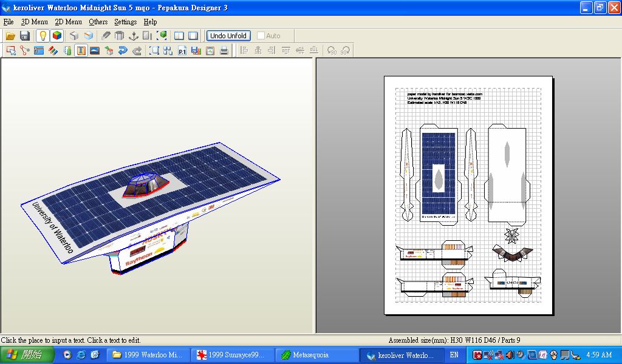Click the align top icon

285,50
